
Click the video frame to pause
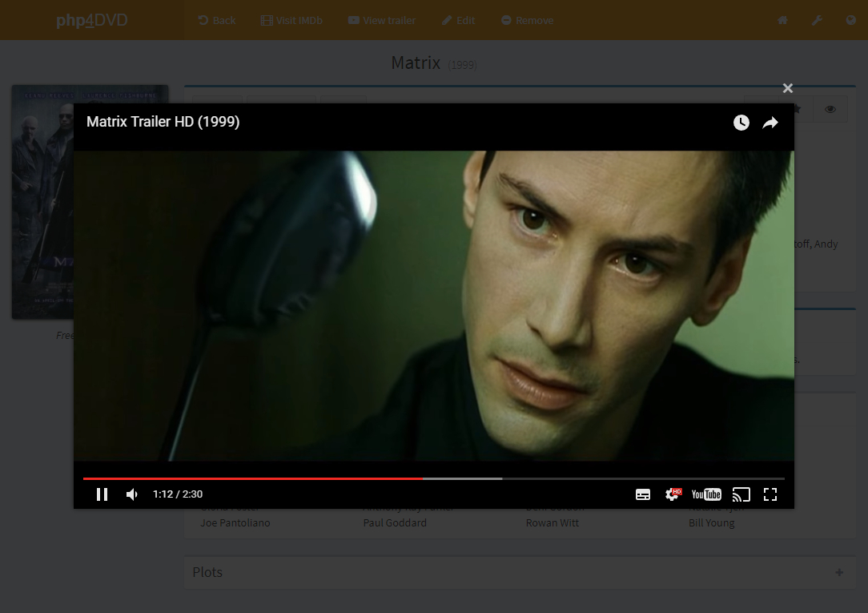click(x=433, y=305)
